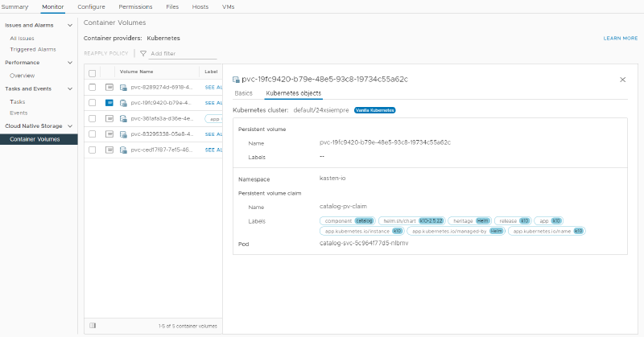Click REAPPLY POLICY button

click(x=106, y=53)
